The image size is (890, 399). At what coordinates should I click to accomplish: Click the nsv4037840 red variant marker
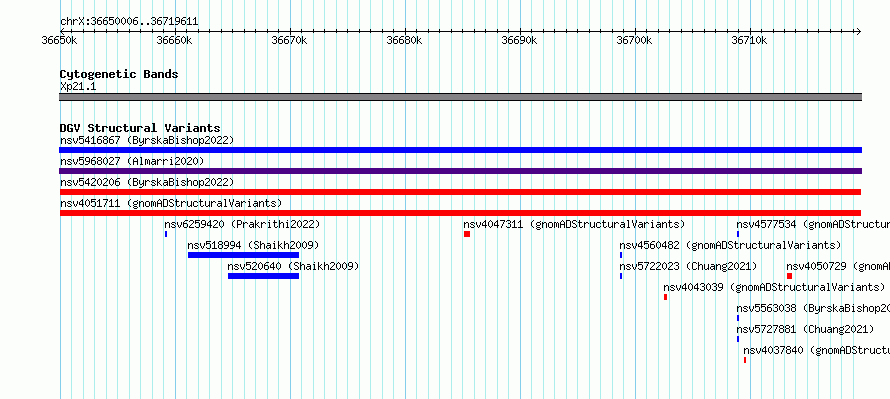point(745,360)
